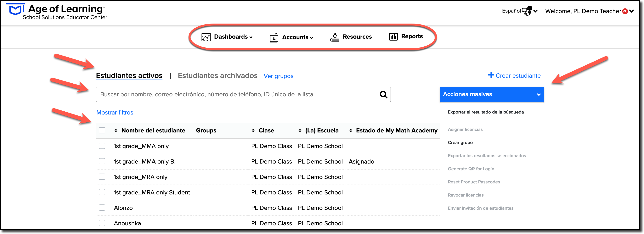
Task: Sort by (La) Escuela column arrows
Action: [300, 131]
